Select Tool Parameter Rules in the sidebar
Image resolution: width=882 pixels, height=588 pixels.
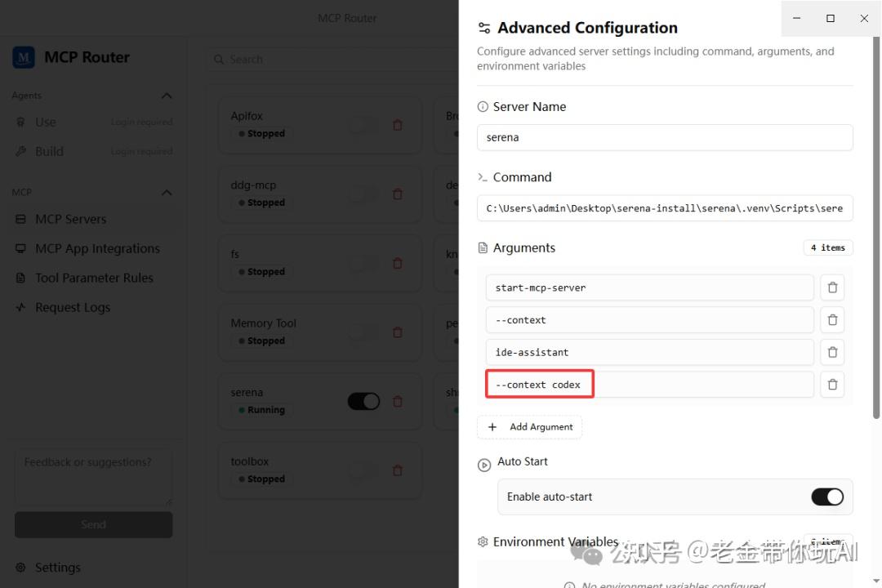pyautogui.click(x=94, y=278)
